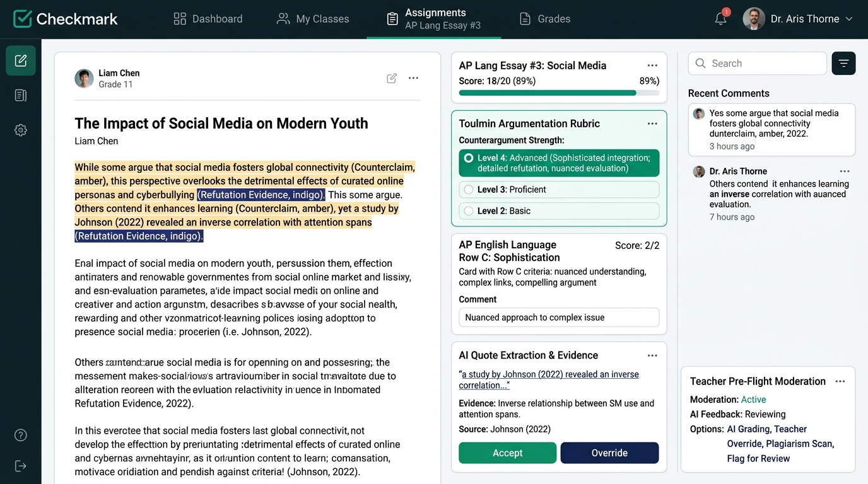The image size is (868, 484).
Task: Click the search magnifier icon
Action: click(x=700, y=64)
